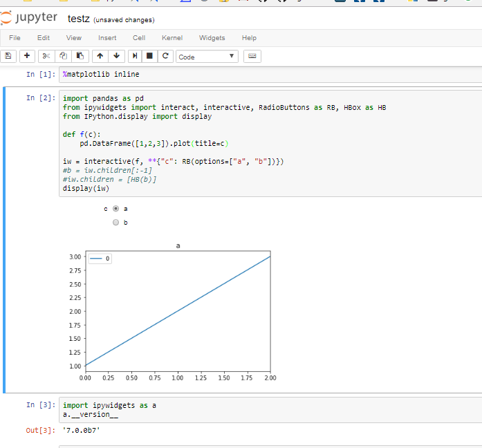
Task: Cut selected cells with the scissors icon
Action: pyautogui.click(x=46, y=56)
